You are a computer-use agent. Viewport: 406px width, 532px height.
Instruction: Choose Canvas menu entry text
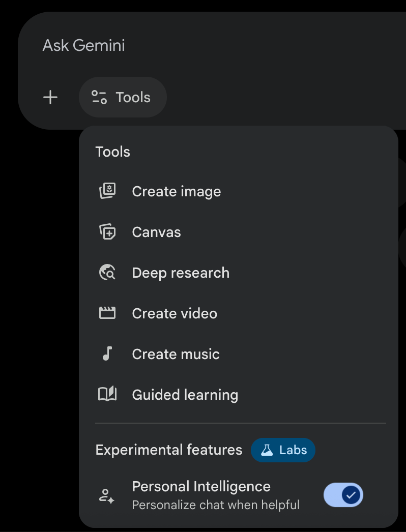[156, 232]
